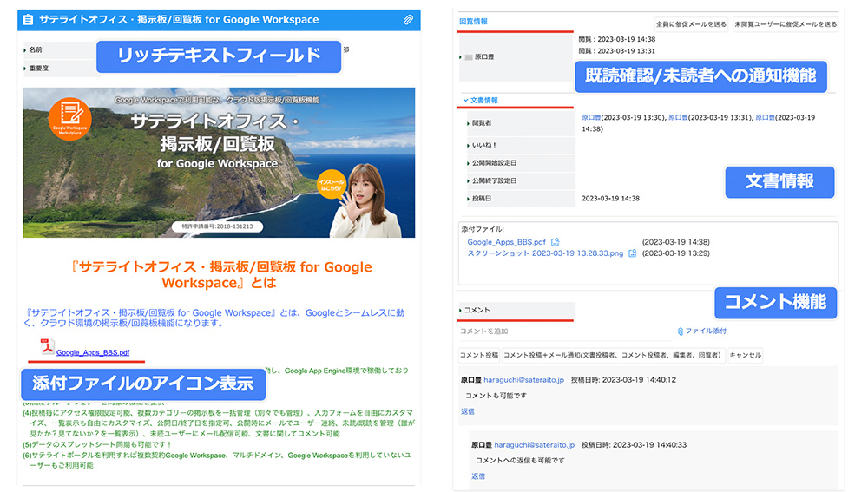Click the 投稿日 value 2023-03-19 14:38
The height and width of the screenshot is (492, 868).
[610, 198]
